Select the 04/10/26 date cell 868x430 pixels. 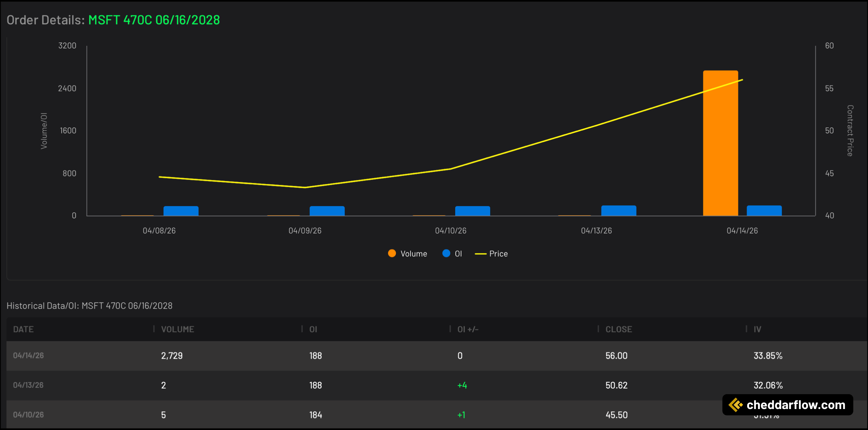click(x=28, y=415)
